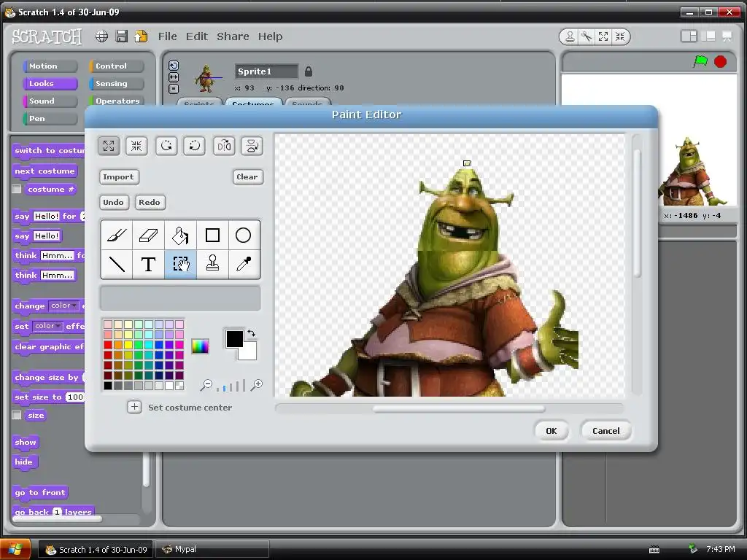Image resolution: width=747 pixels, height=560 pixels.
Task: Select the Eyedropper tool
Action: [x=244, y=264]
